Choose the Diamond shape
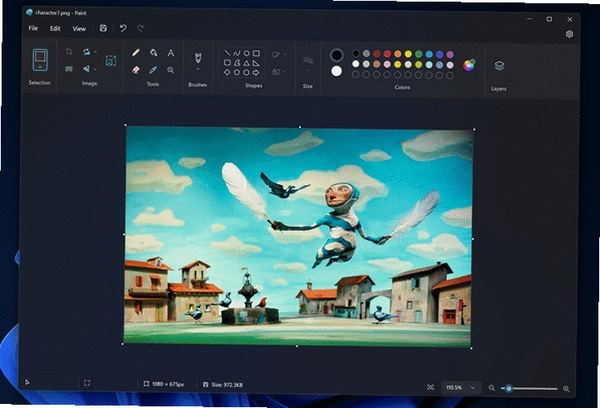Image resolution: width=600 pixels, height=408 pixels. point(227,72)
